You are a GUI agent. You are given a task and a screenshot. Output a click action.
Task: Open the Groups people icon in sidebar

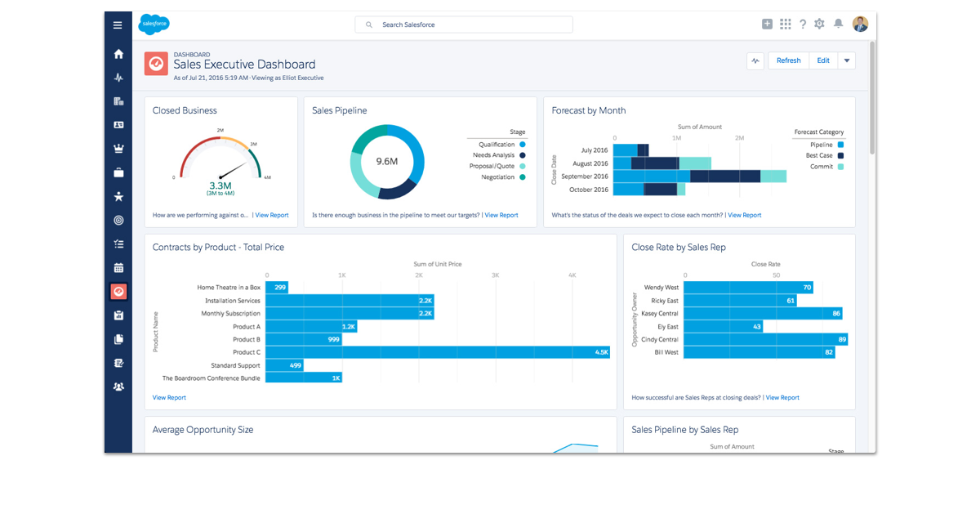click(118, 387)
